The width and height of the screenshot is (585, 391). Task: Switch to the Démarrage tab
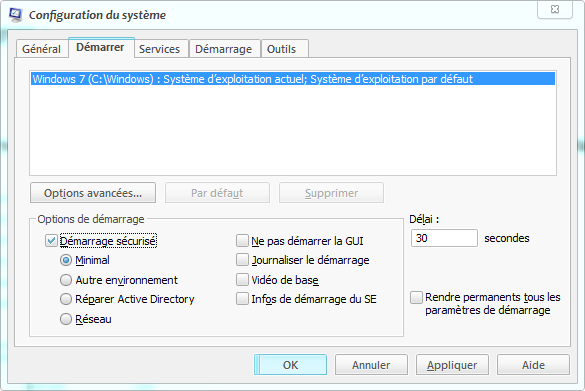[223, 49]
